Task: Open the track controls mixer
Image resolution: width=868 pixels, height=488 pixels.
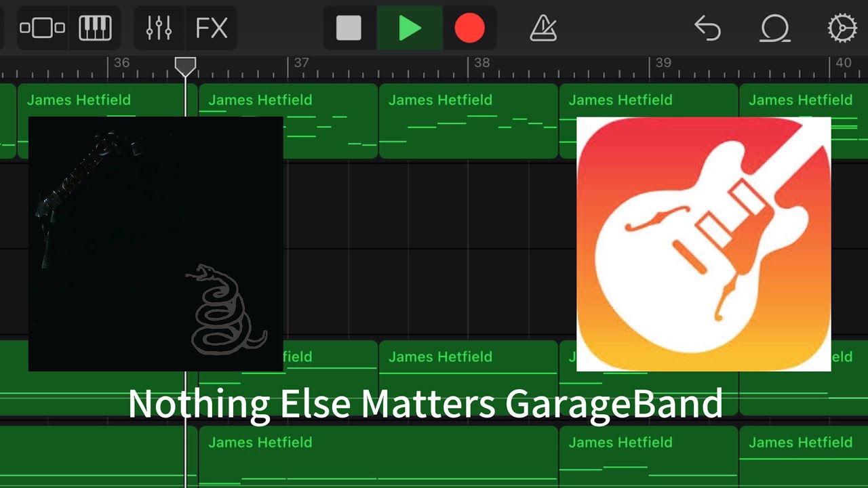Action: (159, 28)
